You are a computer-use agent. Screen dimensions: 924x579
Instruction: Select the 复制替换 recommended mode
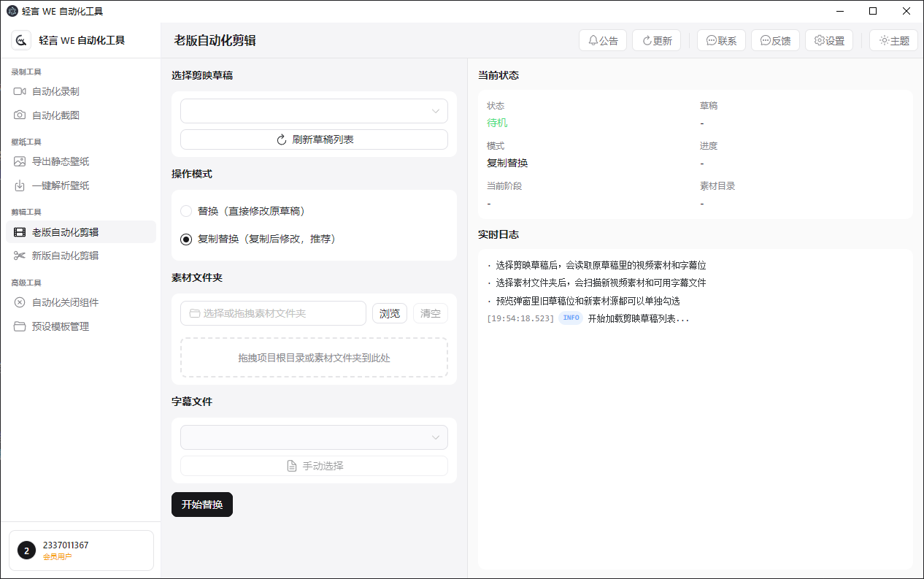[187, 238]
